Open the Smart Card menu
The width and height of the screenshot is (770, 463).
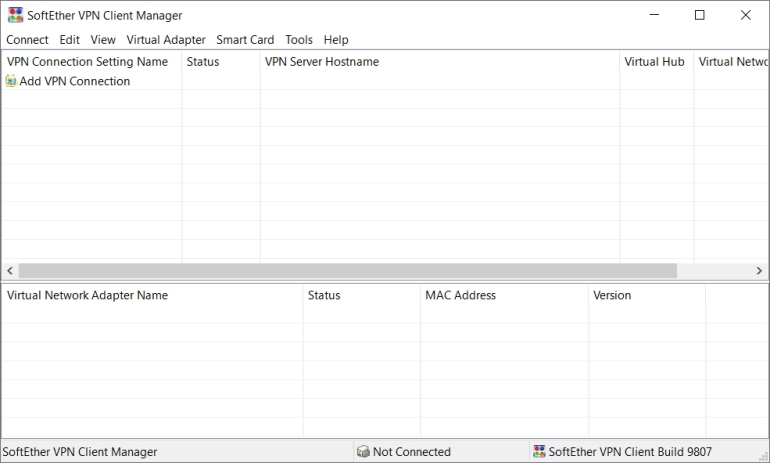pyautogui.click(x=245, y=40)
